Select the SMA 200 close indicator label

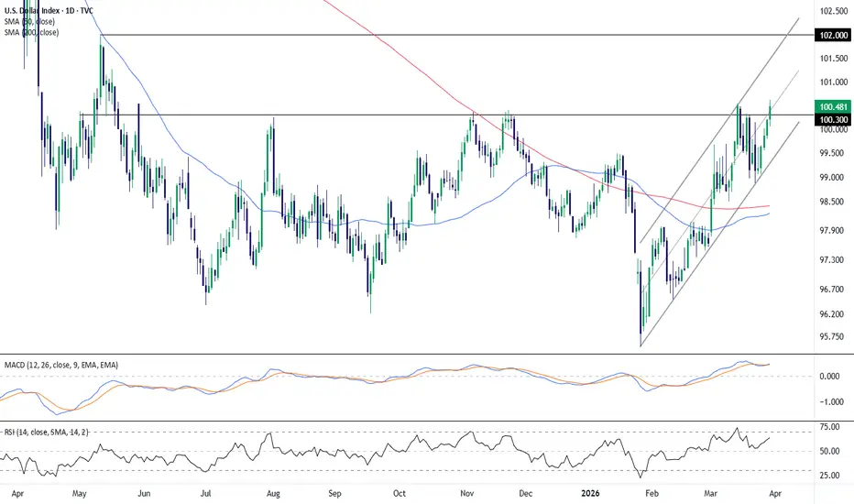(31, 33)
